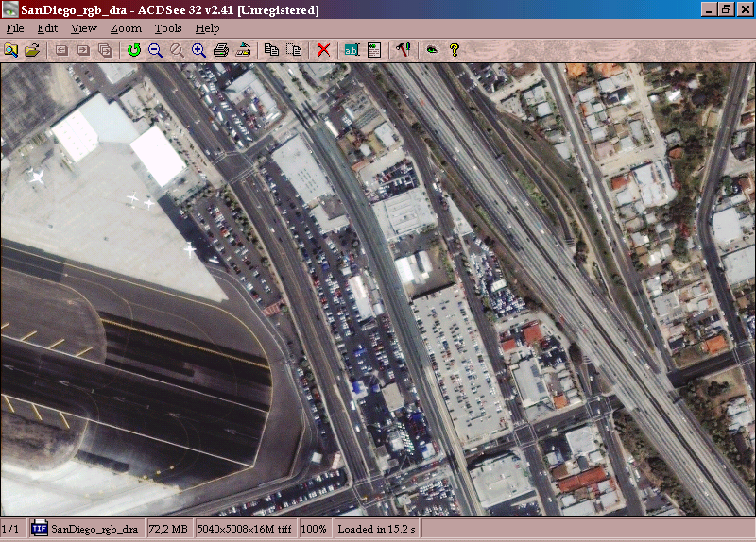Click the Rename (a.b) icon
Screen dimensions: 756x542
(352, 50)
